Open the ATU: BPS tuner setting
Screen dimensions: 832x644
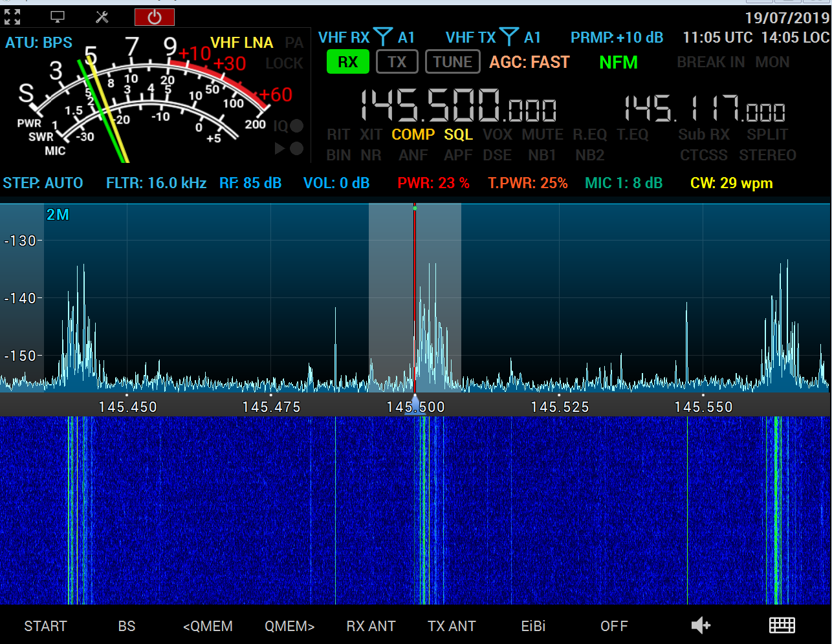coord(39,43)
